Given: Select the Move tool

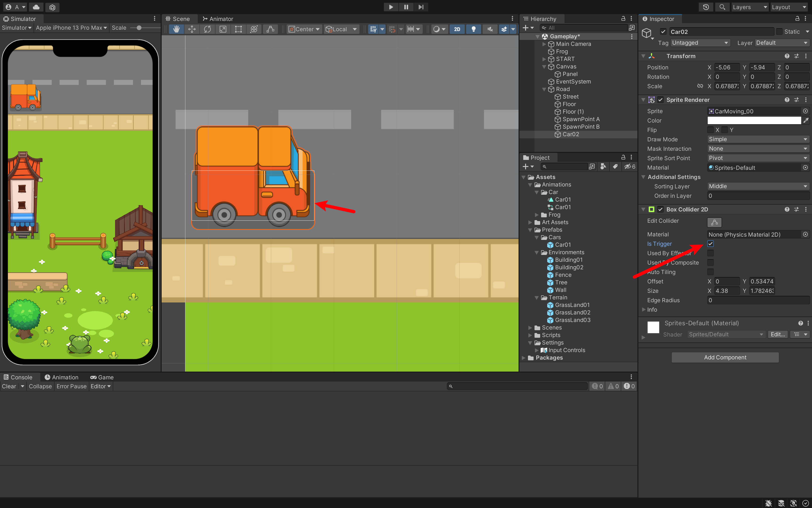Looking at the screenshot, I should click(x=192, y=29).
